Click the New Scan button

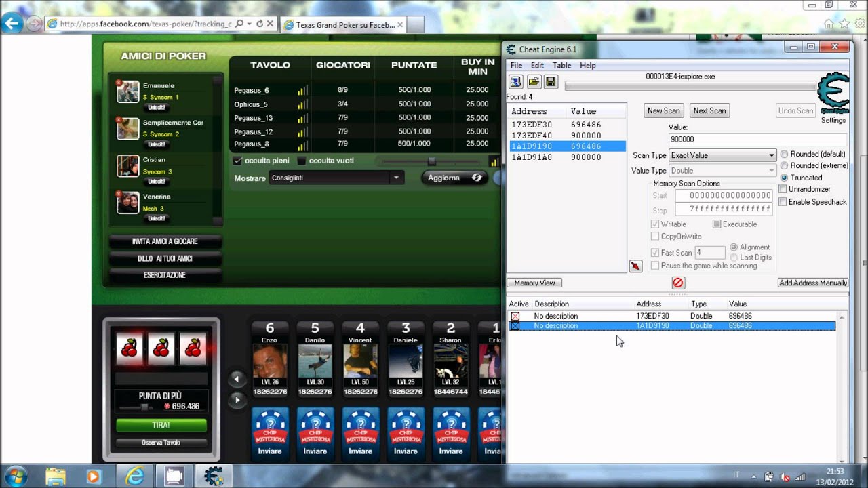click(x=664, y=110)
